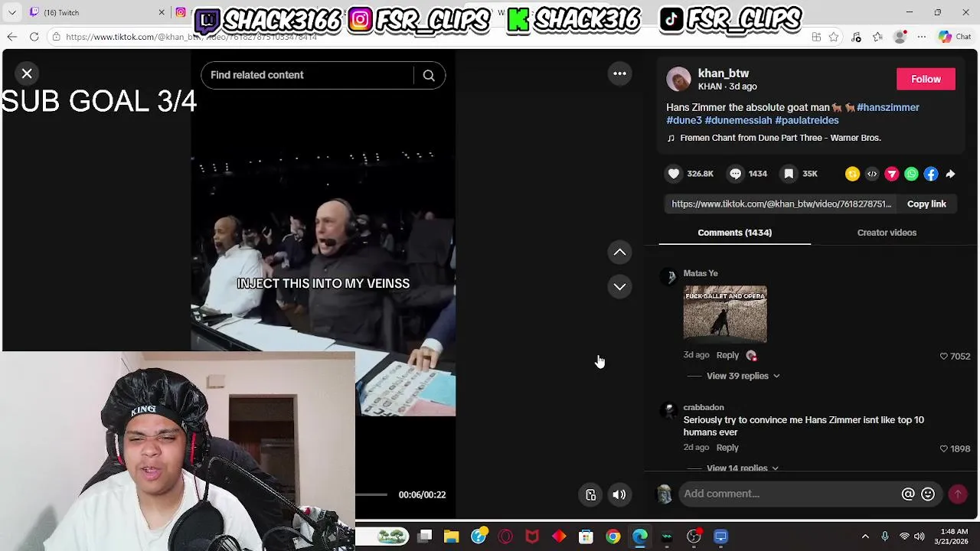Share to Facebook
This screenshot has height=551, width=980.
point(931,174)
